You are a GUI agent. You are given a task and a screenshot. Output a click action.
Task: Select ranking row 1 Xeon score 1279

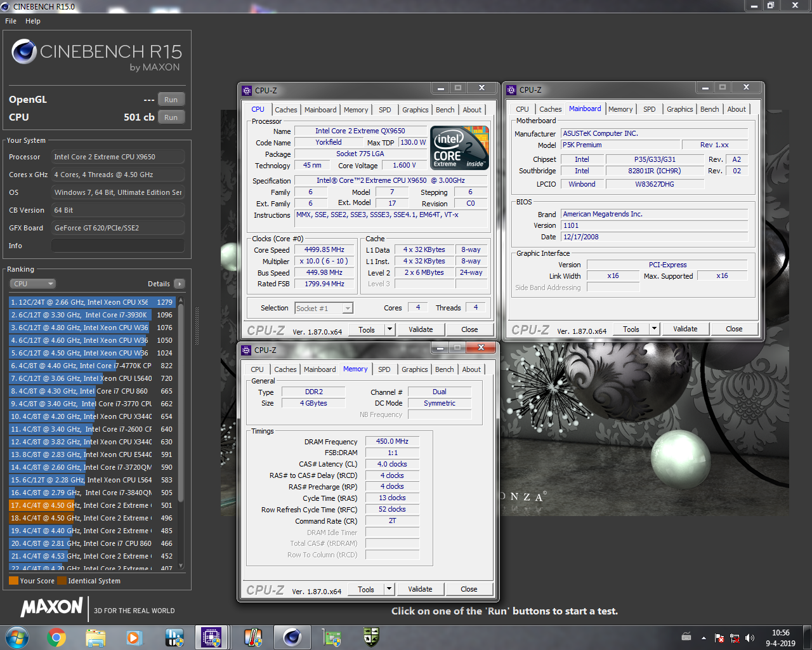click(92, 302)
